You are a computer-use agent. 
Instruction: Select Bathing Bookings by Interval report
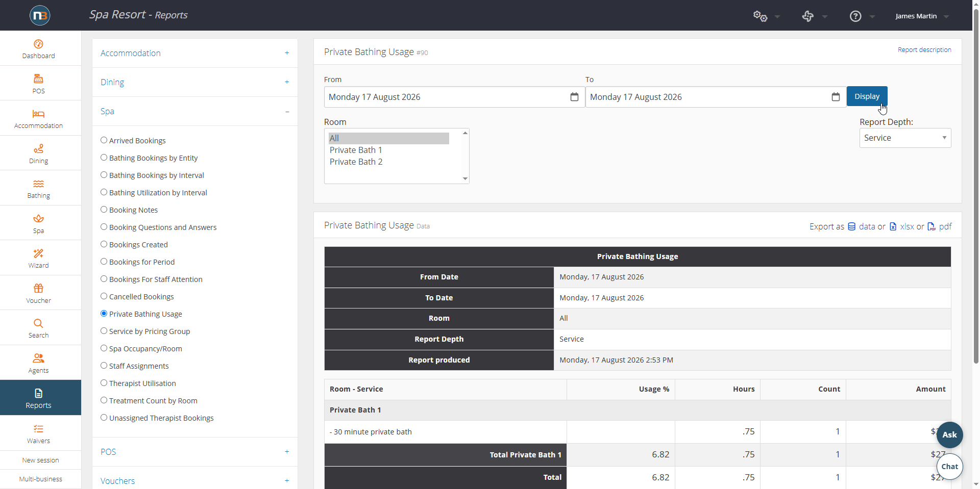click(x=104, y=175)
